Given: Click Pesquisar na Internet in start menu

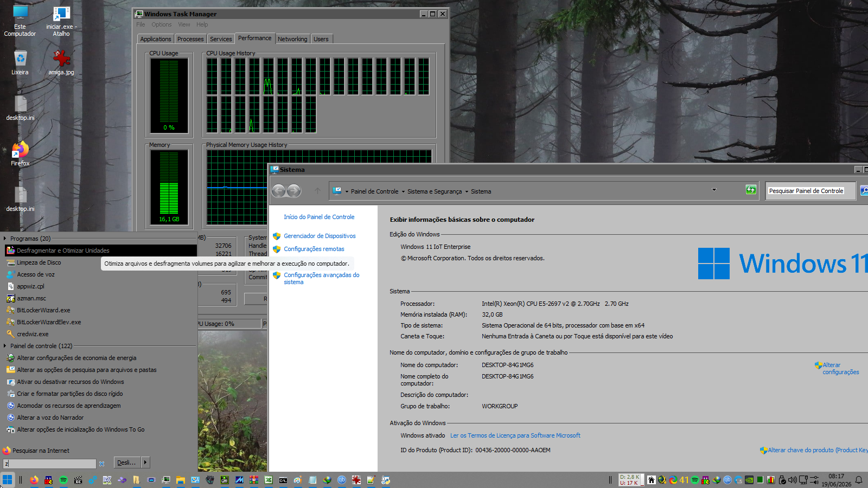Looking at the screenshot, I should (41, 451).
